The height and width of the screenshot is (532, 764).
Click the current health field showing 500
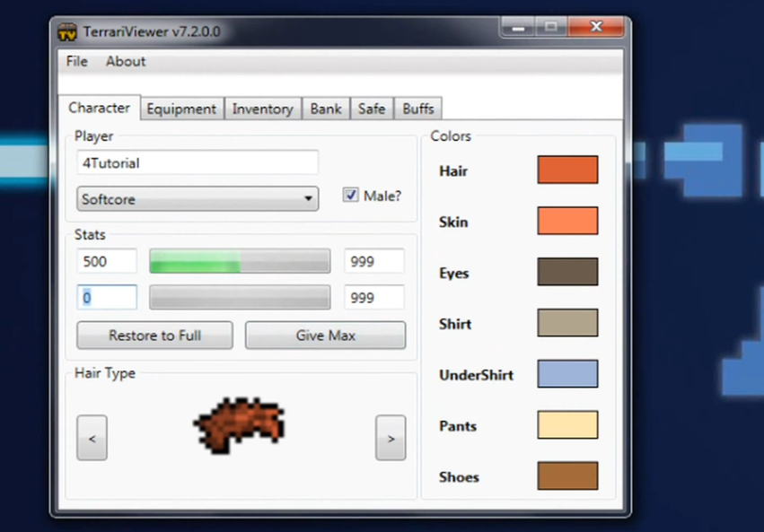coord(107,261)
